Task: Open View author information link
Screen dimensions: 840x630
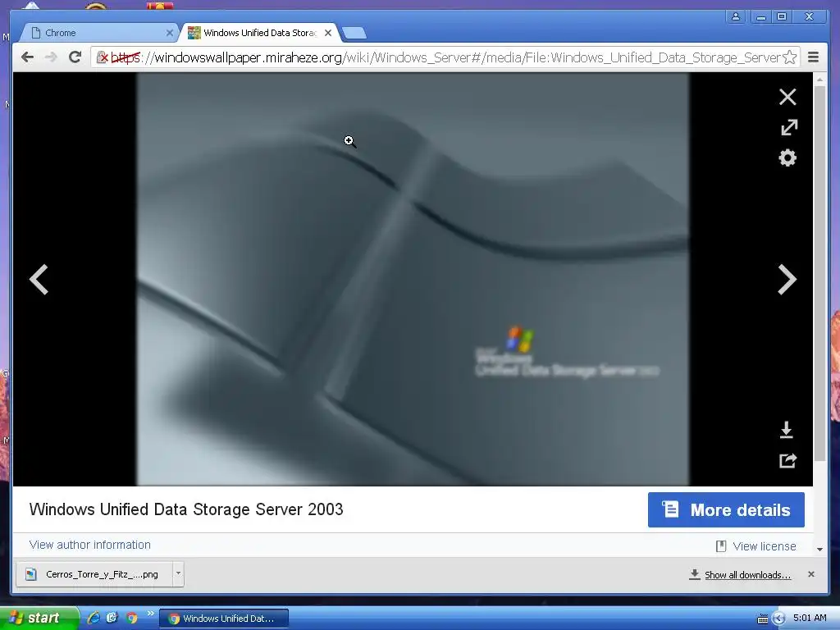Action: (x=90, y=545)
